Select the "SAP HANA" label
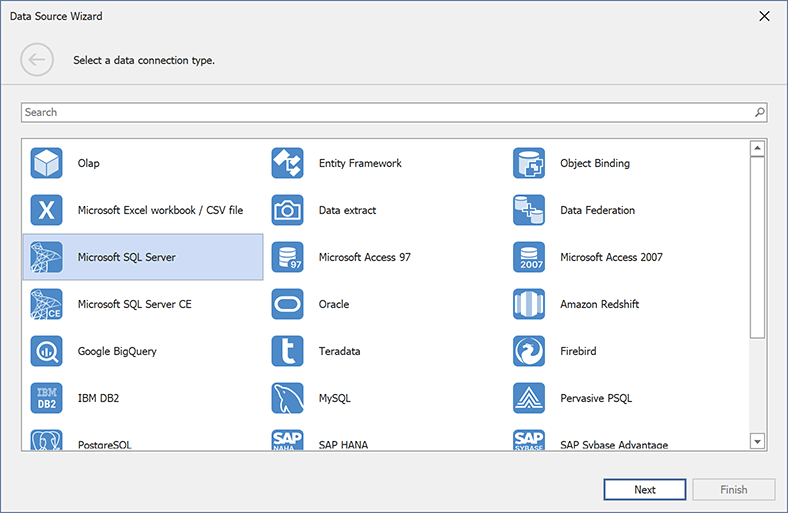Image resolution: width=788 pixels, height=513 pixels. pyautogui.click(x=343, y=445)
